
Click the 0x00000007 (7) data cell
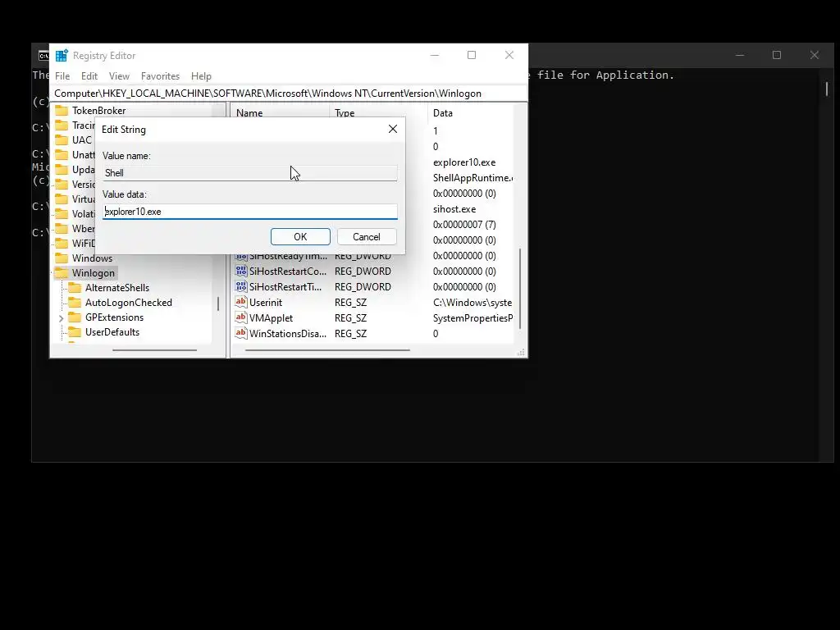click(464, 225)
